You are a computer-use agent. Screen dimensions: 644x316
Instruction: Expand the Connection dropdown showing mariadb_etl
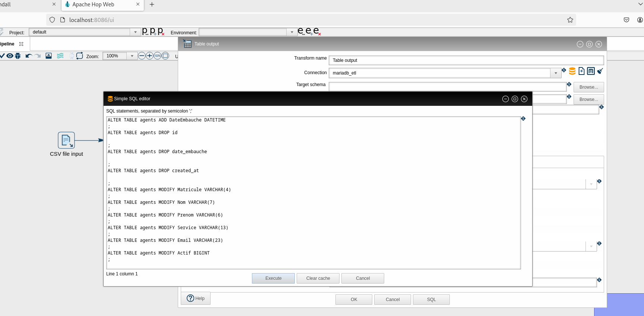[x=556, y=73]
